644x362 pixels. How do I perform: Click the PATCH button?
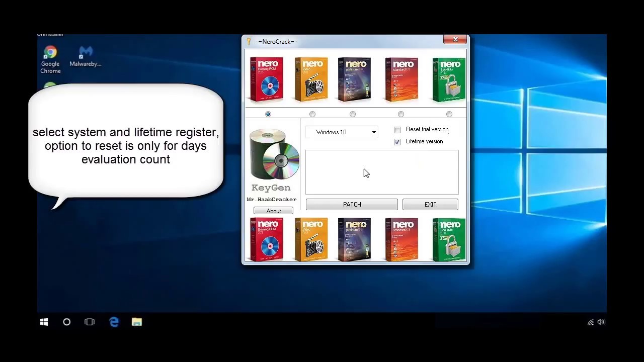tap(352, 205)
